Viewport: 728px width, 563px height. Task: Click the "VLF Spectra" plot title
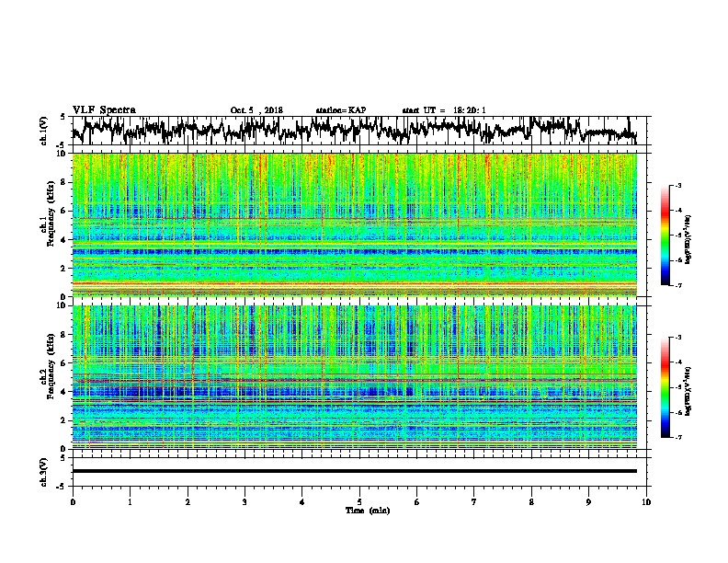pos(104,110)
